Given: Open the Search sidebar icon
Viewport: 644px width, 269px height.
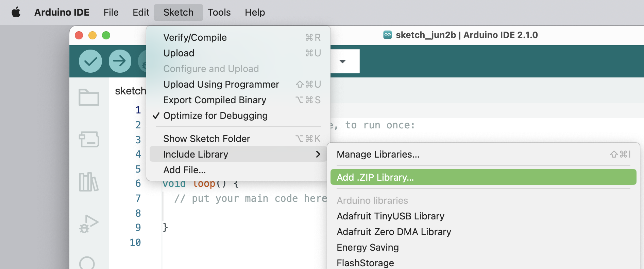Looking at the screenshot, I should click(87, 263).
